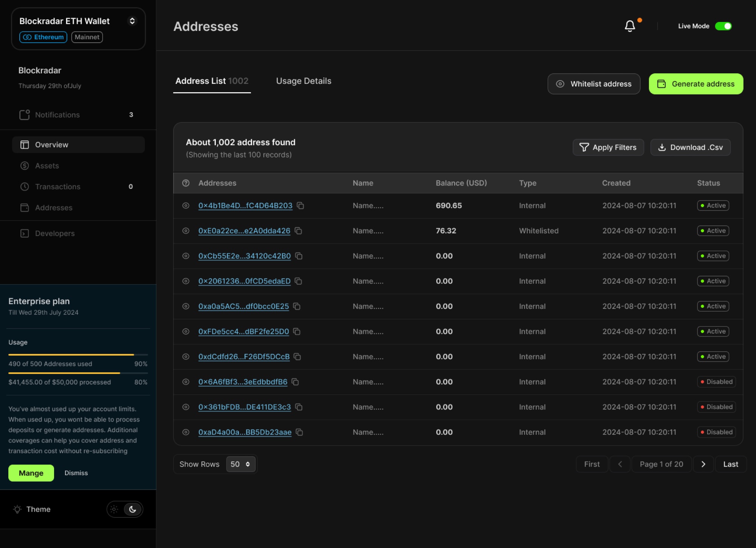
Task: View details eye icon for 0xdCdfd26 row
Action: [186, 357]
